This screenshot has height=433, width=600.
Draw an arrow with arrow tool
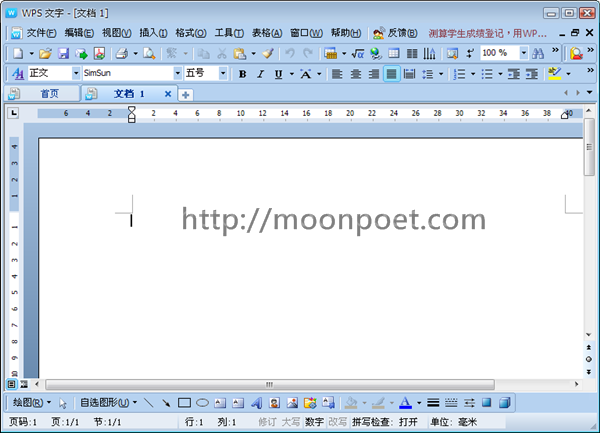click(x=166, y=403)
